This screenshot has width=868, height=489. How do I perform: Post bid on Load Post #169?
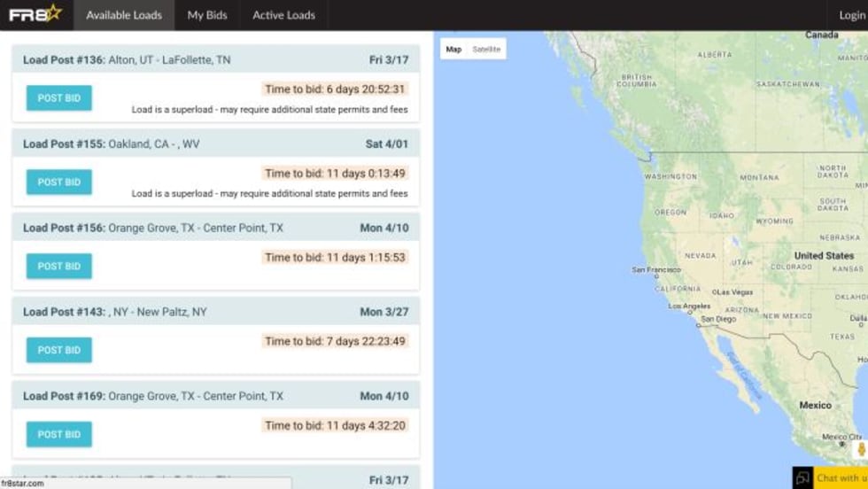[x=59, y=434]
